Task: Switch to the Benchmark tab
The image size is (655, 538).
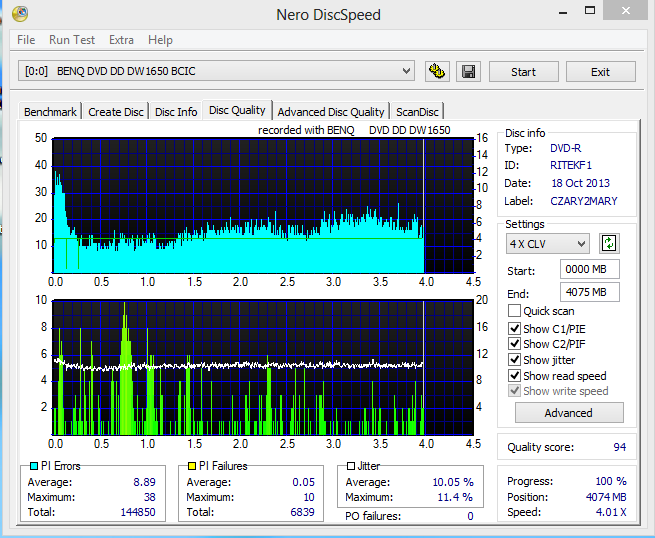Action: pos(50,112)
